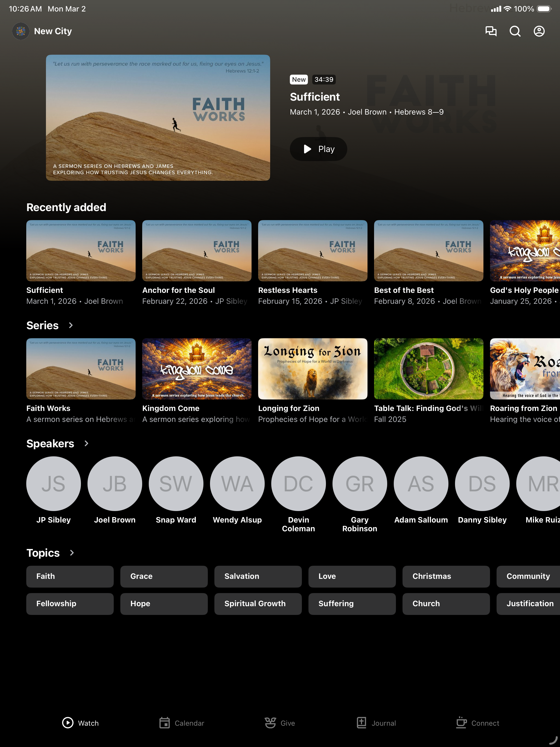Viewport: 560px width, 747px height.
Task: Select speaker Snap Ward avatar
Action: click(x=176, y=484)
